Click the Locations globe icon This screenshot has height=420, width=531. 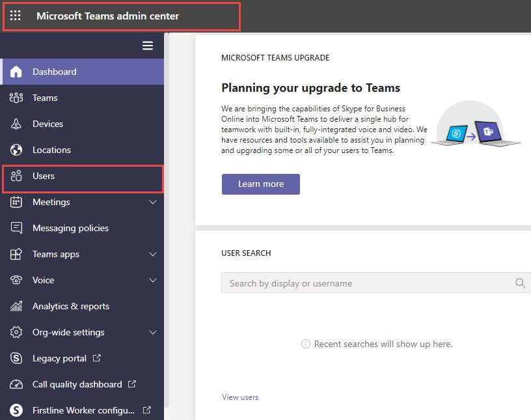(16, 150)
